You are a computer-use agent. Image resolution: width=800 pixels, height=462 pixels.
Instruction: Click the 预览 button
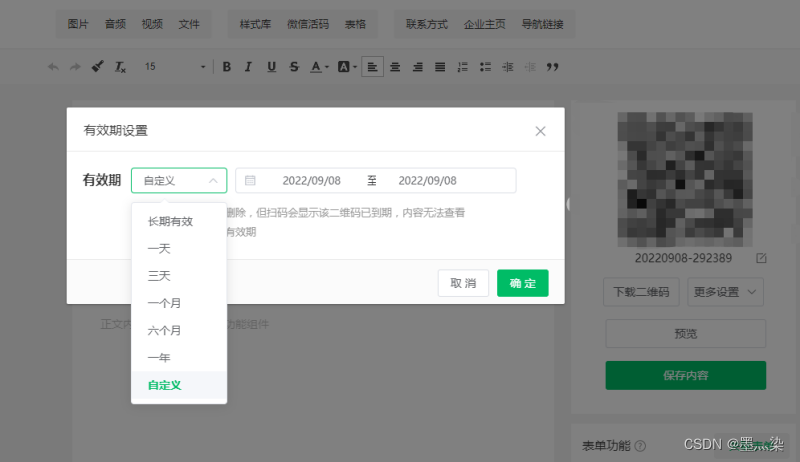(686, 333)
